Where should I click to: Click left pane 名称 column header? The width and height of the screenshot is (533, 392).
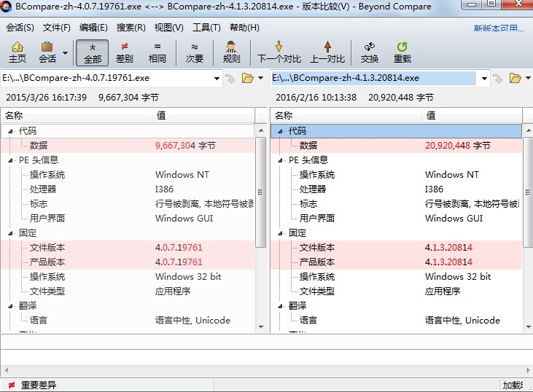click(x=77, y=116)
